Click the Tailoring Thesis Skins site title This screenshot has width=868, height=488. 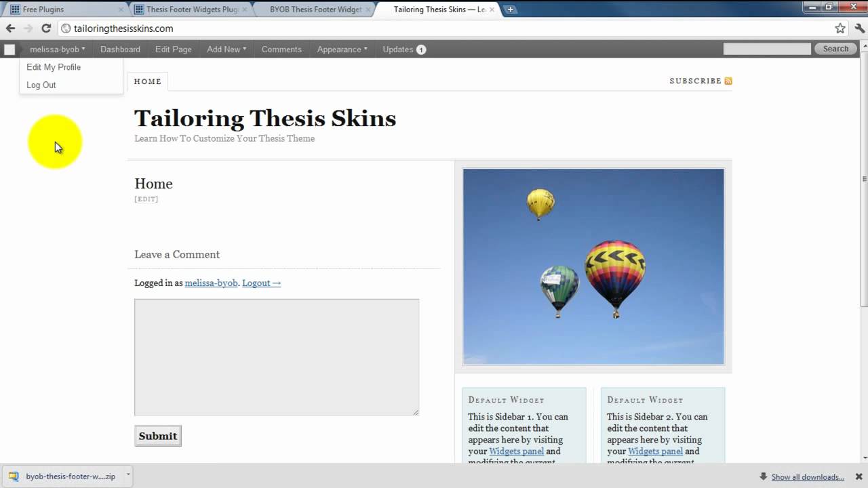[x=265, y=118]
